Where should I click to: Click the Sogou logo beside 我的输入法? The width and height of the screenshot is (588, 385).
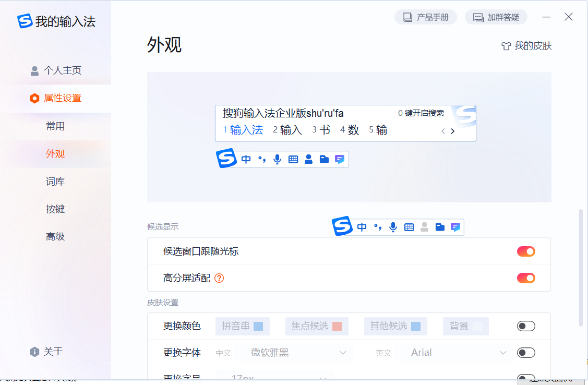click(25, 21)
